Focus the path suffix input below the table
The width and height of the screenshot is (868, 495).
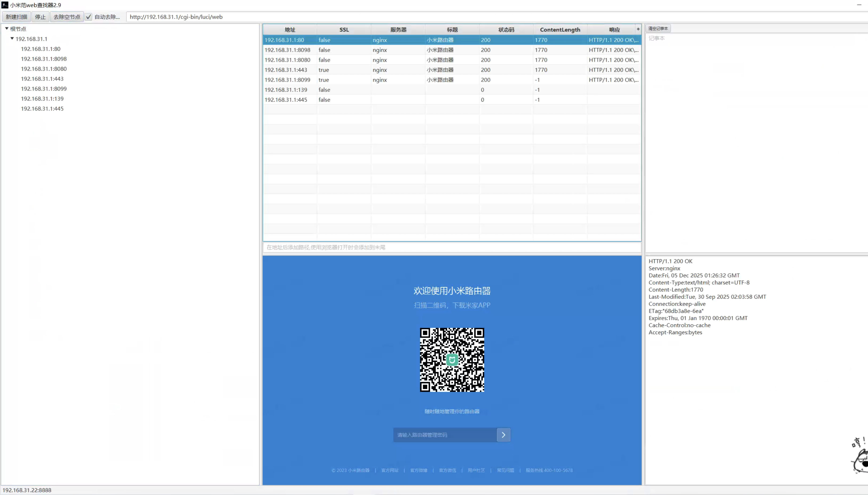(x=452, y=247)
